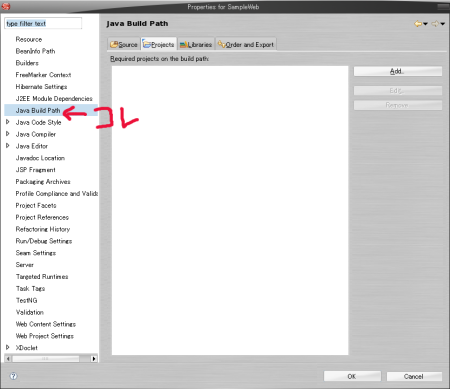The height and width of the screenshot is (389, 450).
Task: Click the help question mark icon
Action: coord(13,376)
